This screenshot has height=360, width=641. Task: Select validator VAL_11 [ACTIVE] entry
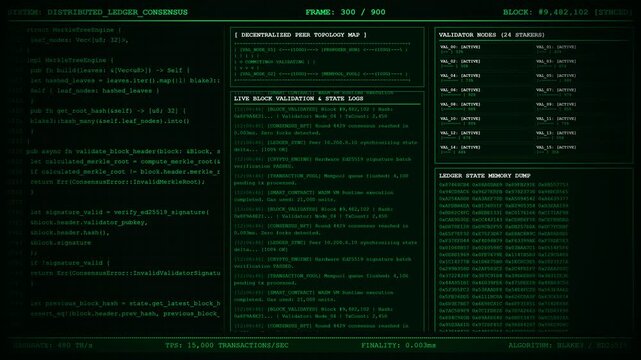pos(556,119)
